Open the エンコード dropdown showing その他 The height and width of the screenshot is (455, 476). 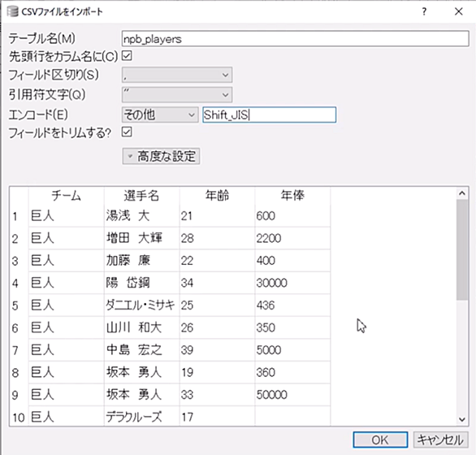click(x=160, y=115)
